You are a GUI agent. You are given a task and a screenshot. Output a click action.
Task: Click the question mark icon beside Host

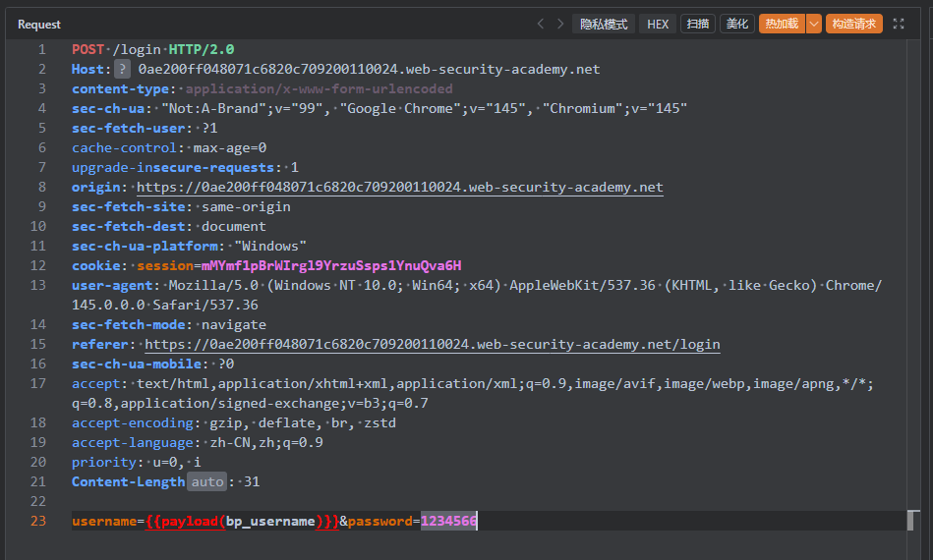tap(122, 70)
